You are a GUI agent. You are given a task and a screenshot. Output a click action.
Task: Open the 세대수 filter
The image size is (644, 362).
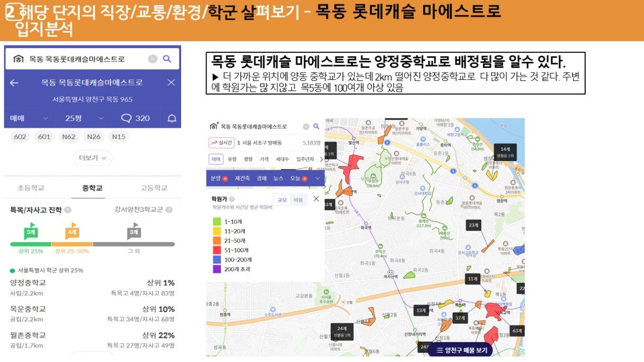[282, 159]
